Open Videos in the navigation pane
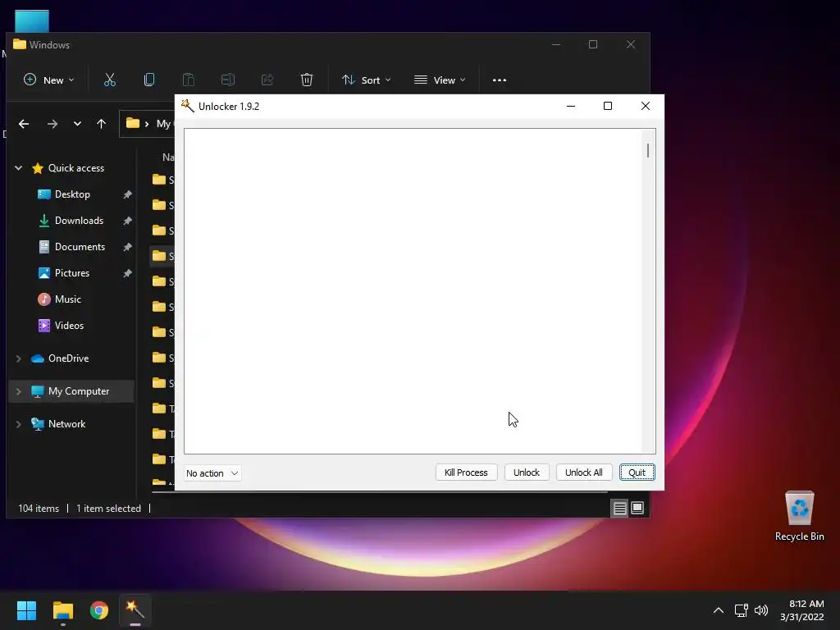 (69, 325)
